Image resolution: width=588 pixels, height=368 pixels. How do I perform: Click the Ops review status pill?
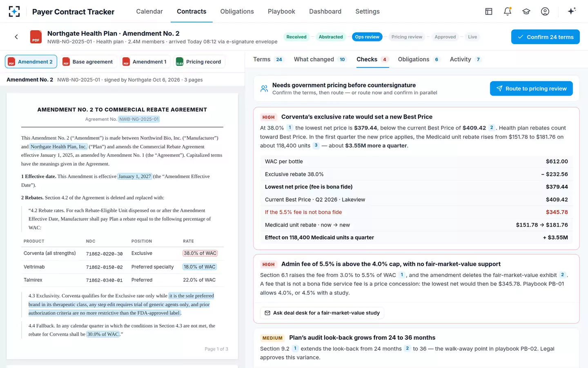coord(367,37)
